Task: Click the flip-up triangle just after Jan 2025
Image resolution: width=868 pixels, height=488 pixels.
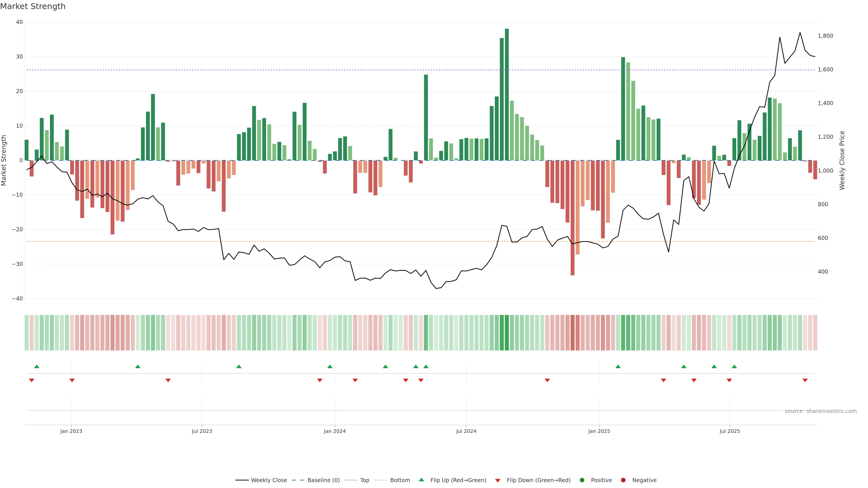Action: tap(618, 366)
